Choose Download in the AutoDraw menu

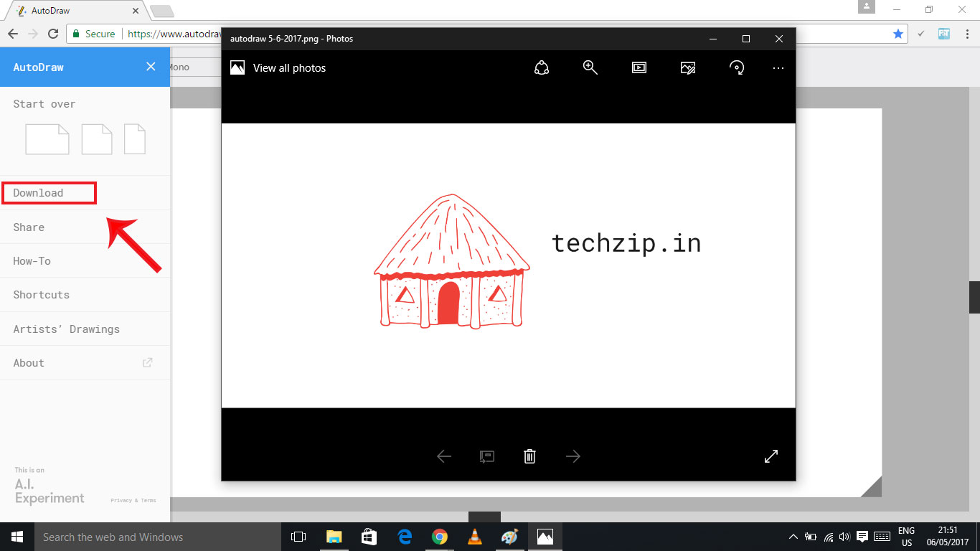pyautogui.click(x=38, y=193)
